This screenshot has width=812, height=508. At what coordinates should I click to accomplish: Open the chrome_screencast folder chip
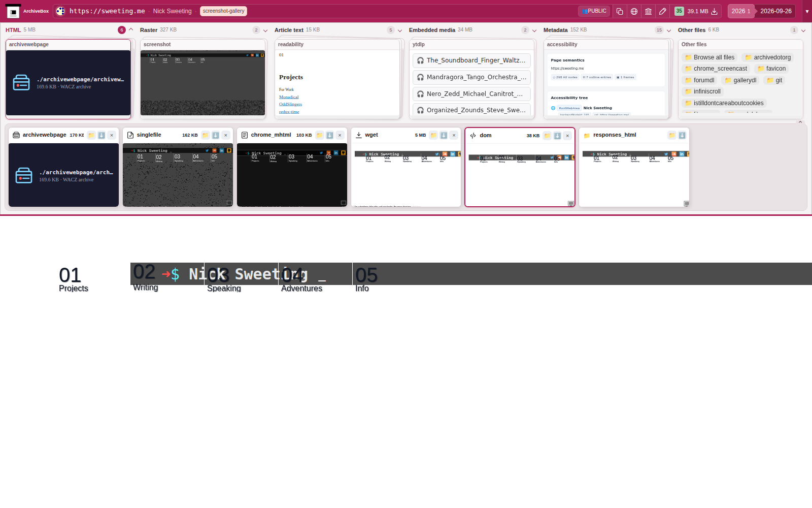point(716,69)
